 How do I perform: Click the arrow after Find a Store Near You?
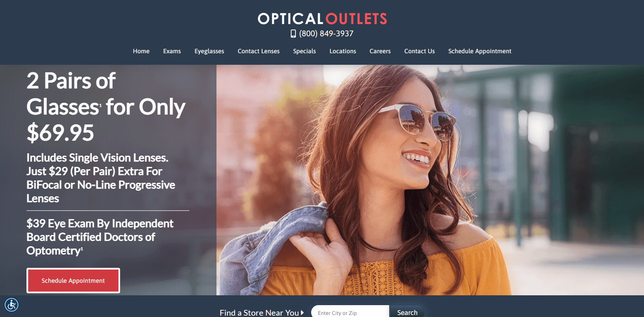302,313
